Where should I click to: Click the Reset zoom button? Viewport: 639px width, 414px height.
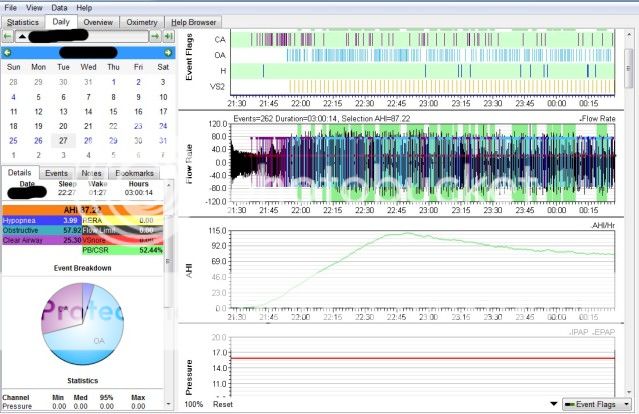click(x=223, y=404)
